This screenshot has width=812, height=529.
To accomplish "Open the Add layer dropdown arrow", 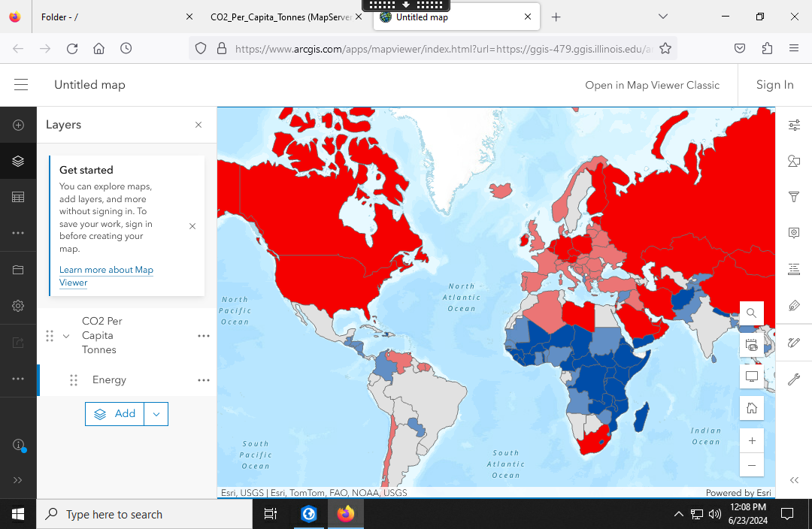I will tap(156, 414).
